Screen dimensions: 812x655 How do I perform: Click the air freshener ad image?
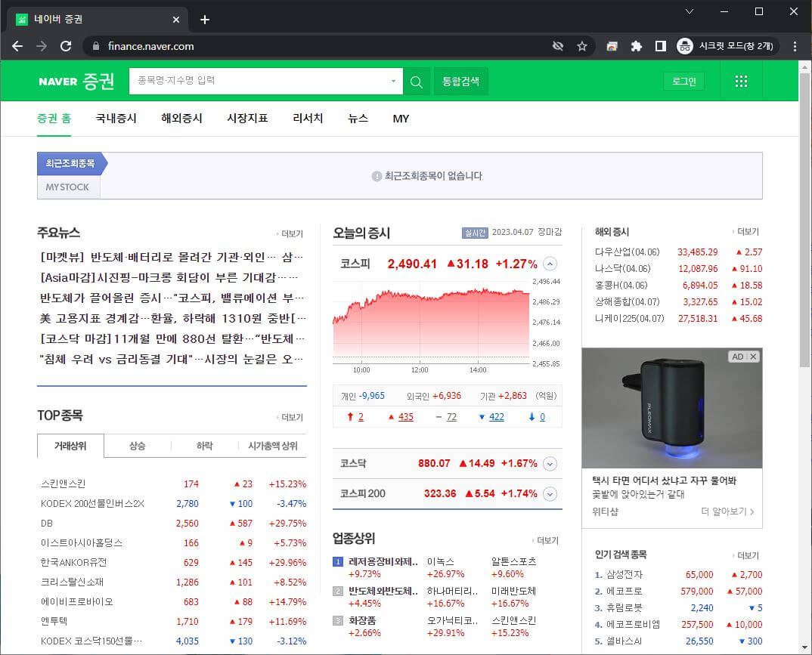671,408
